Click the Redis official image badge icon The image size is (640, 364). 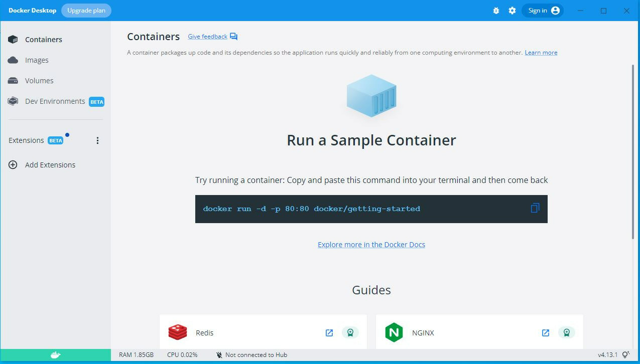(350, 332)
